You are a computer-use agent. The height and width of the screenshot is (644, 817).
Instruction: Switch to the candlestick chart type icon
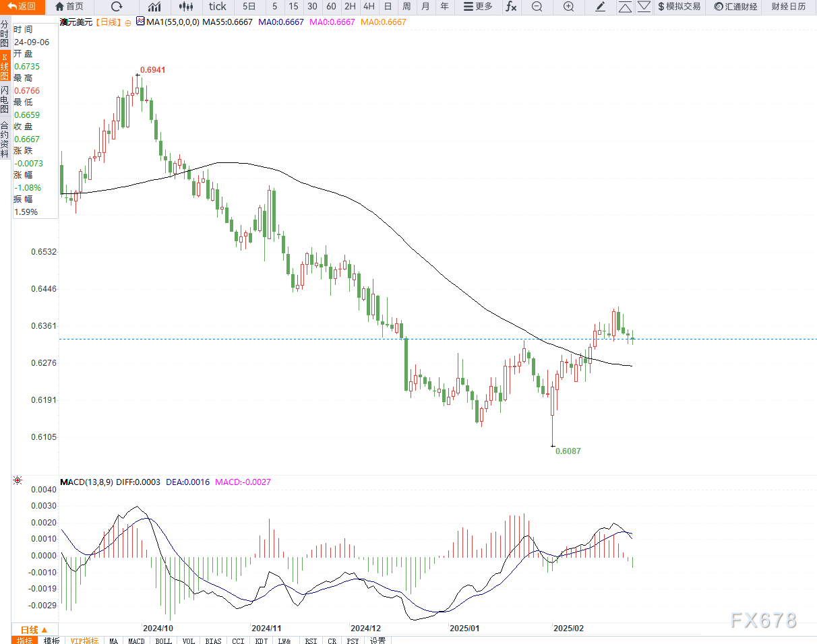pos(186,7)
